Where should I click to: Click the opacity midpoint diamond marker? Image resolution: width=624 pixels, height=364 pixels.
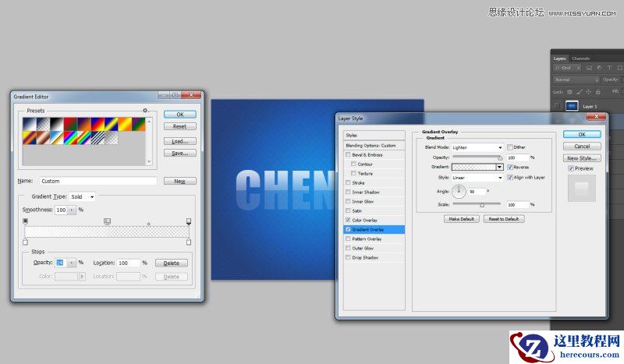coord(148,224)
